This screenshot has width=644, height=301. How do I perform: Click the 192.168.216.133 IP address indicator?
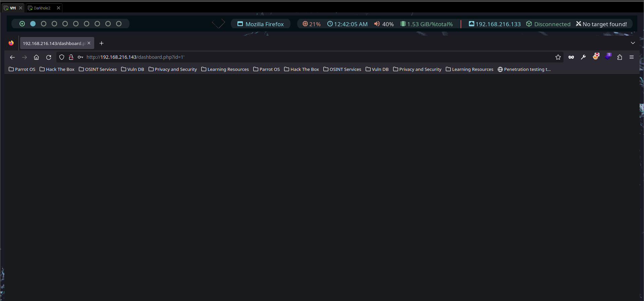pos(495,24)
